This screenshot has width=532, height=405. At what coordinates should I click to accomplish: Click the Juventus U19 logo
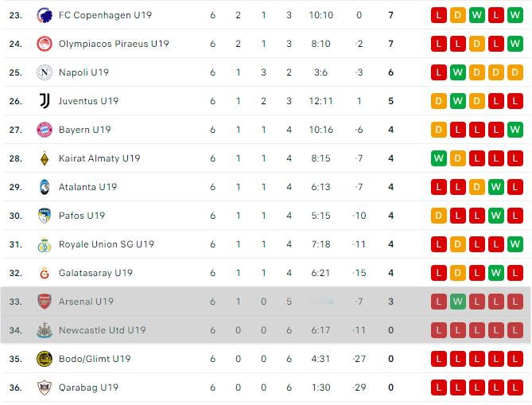(45, 101)
